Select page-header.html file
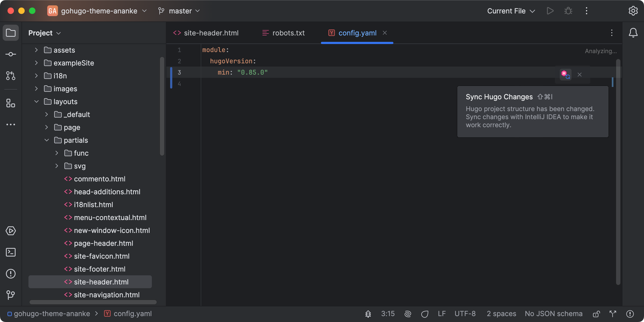Screen dimensions: 644x322 (x=98, y=243)
